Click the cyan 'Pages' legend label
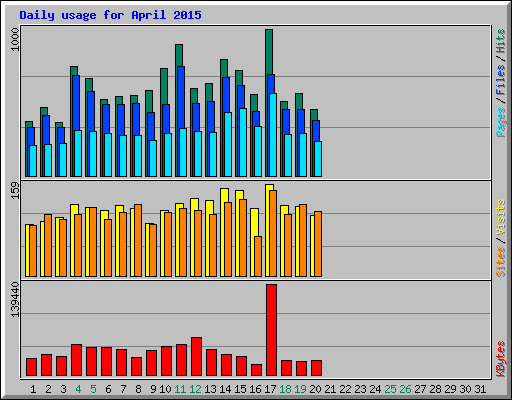The width and height of the screenshot is (512, 400). [501, 122]
